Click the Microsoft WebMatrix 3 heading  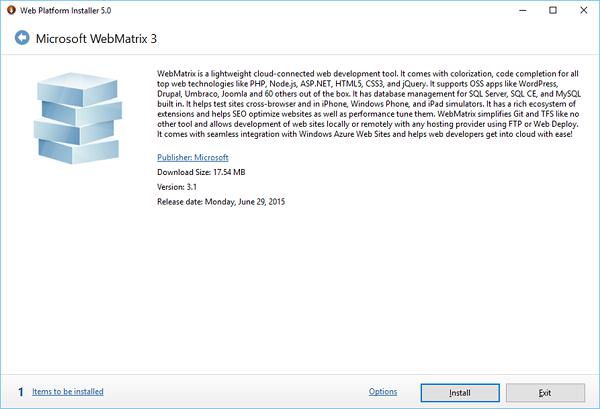point(96,39)
